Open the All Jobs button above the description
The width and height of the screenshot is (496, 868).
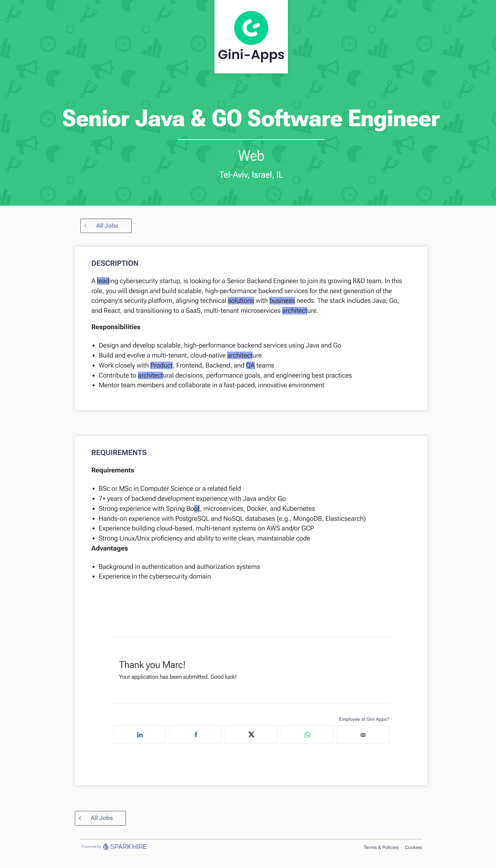click(106, 226)
